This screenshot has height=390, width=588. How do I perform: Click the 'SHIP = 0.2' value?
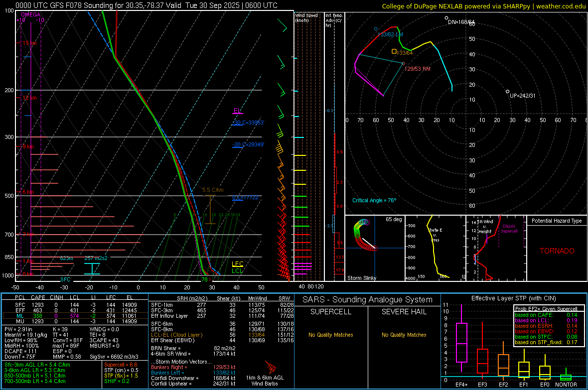[117, 381]
